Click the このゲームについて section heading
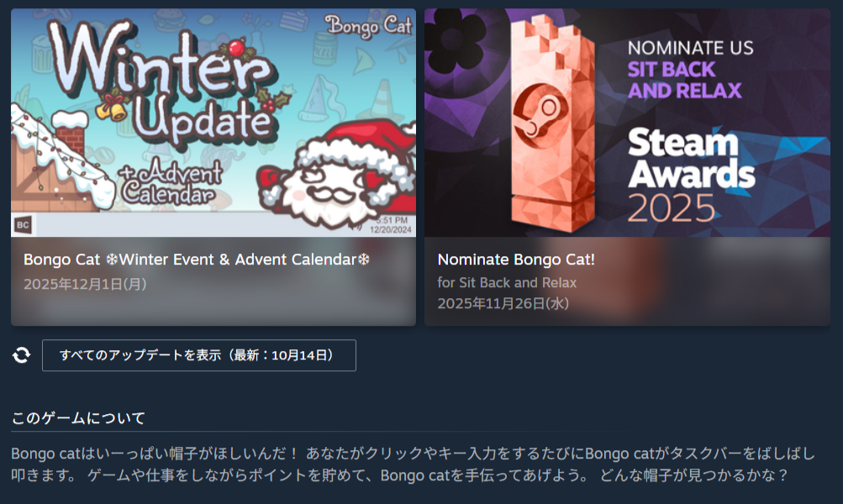843x504 pixels. 78,418
